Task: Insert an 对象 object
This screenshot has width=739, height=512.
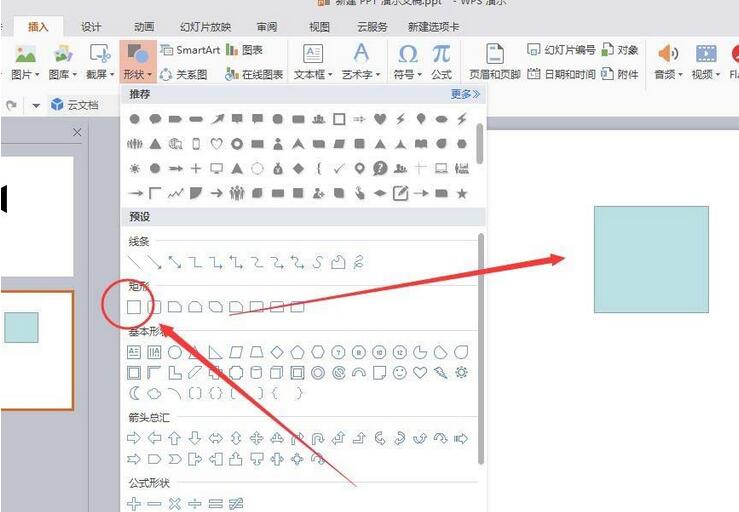Action: click(621, 50)
